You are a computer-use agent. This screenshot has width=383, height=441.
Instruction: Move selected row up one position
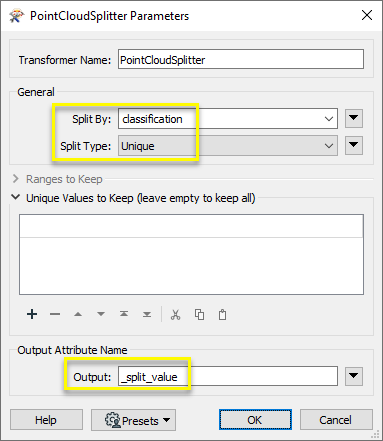click(78, 314)
